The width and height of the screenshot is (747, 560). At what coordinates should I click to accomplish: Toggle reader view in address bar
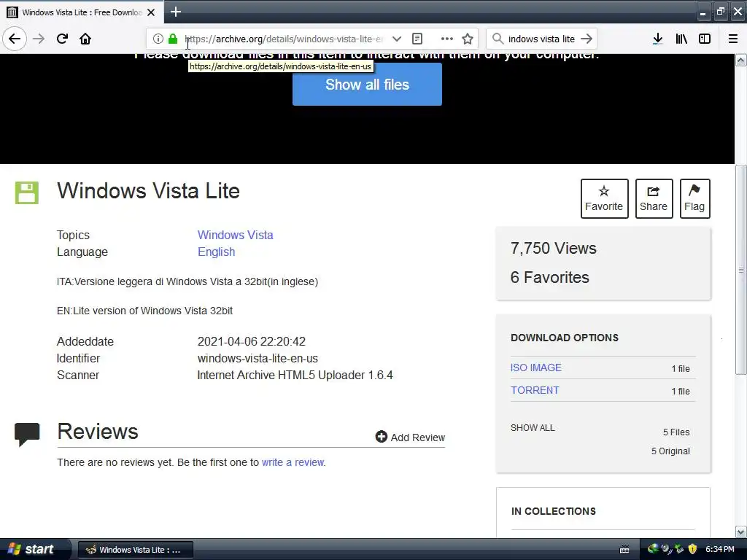pos(417,39)
